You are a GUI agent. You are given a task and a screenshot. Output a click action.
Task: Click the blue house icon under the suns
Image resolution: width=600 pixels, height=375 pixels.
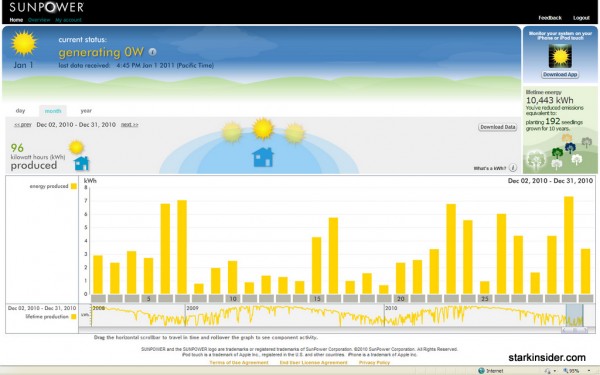[x=263, y=157]
